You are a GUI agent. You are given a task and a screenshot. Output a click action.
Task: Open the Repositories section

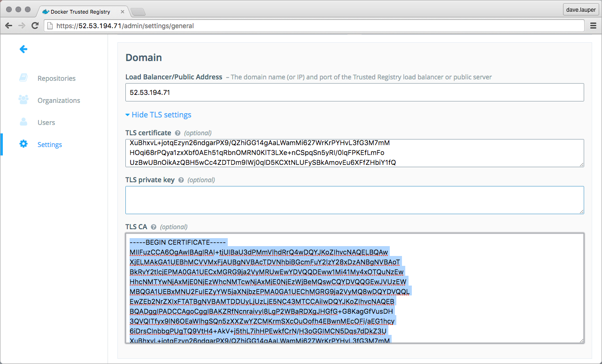point(56,78)
